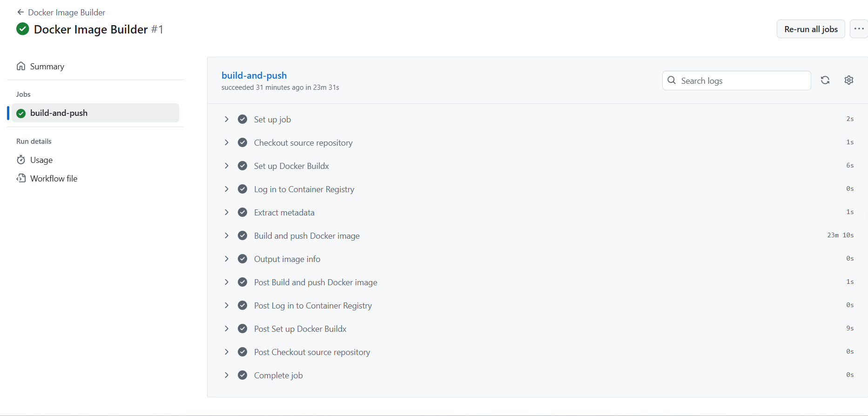This screenshot has height=416, width=868.
Task: Click green success icon beside build-and-push job
Action: click(x=21, y=113)
